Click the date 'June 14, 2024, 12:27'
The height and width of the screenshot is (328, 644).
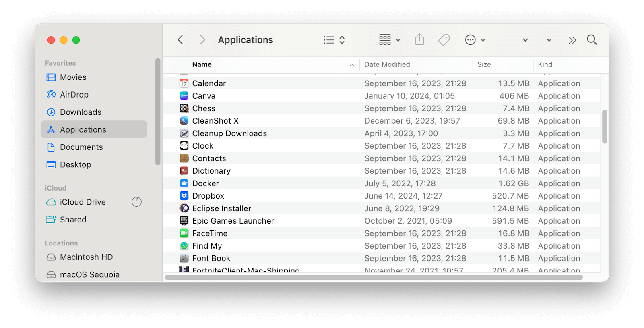(403, 196)
